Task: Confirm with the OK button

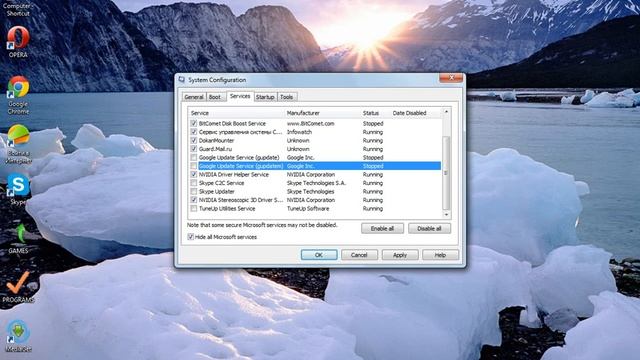Action: point(319,255)
